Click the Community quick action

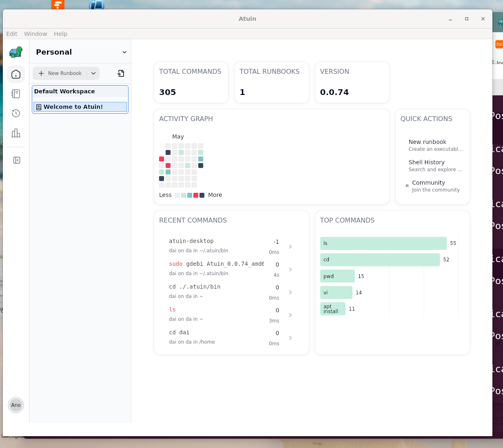pos(432,186)
